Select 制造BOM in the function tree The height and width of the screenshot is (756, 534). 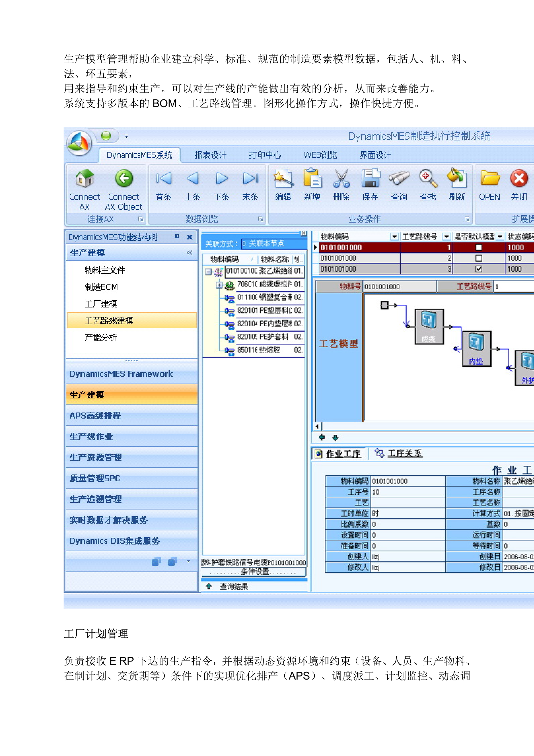coord(101,287)
